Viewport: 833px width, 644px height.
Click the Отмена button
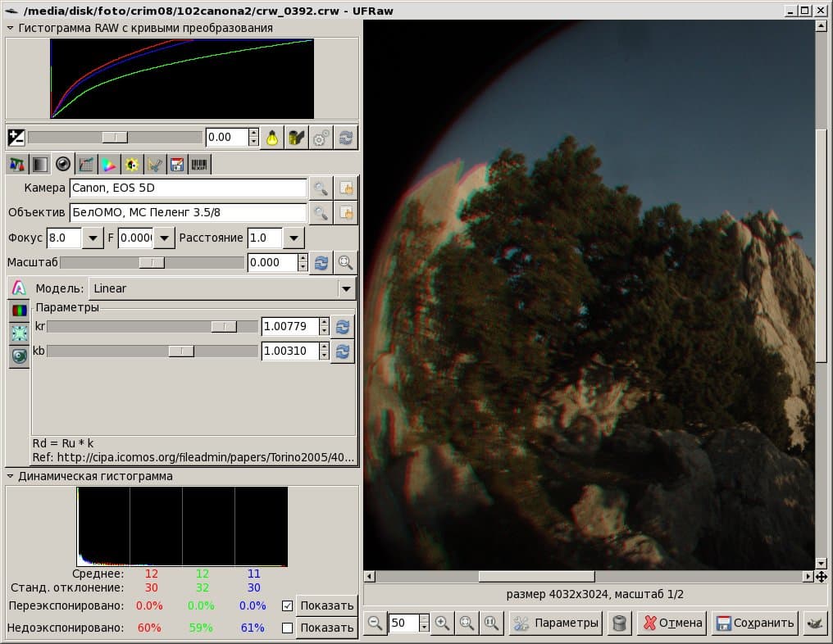pyautogui.click(x=672, y=623)
